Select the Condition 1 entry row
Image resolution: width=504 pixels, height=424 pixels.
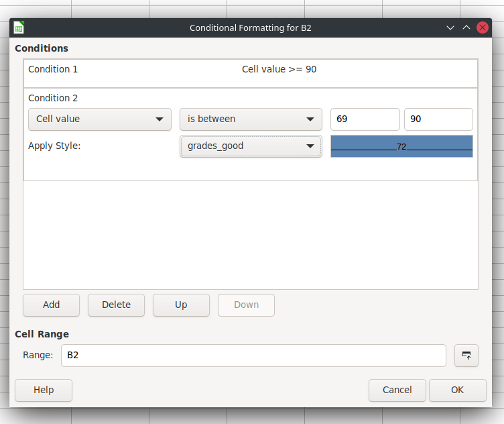click(x=251, y=73)
